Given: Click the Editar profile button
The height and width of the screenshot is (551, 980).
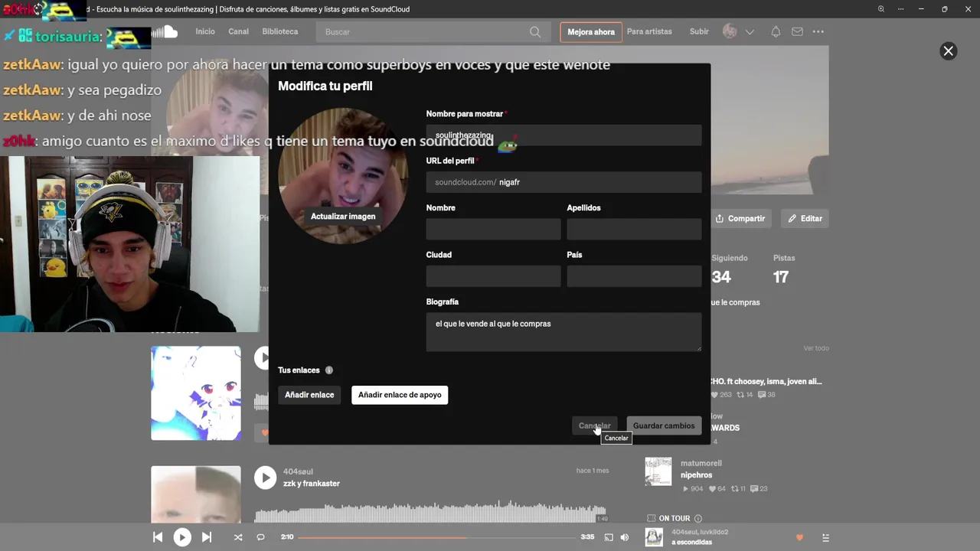Looking at the screenshot, I should [x=805, y=219].
